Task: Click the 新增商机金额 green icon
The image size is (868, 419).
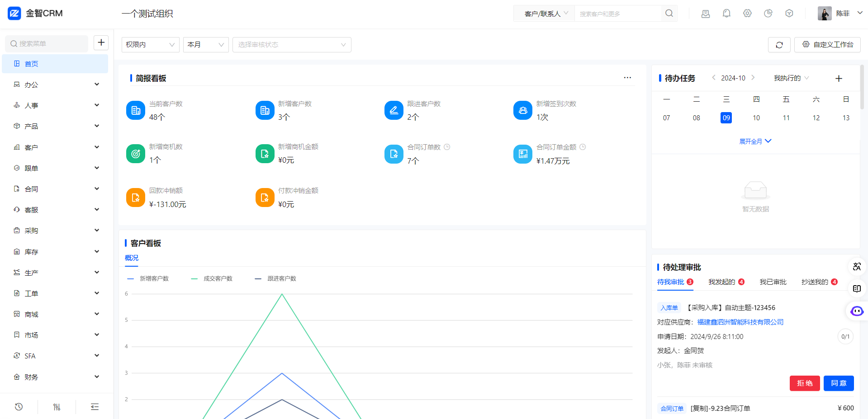Action: tap(265, 154)
